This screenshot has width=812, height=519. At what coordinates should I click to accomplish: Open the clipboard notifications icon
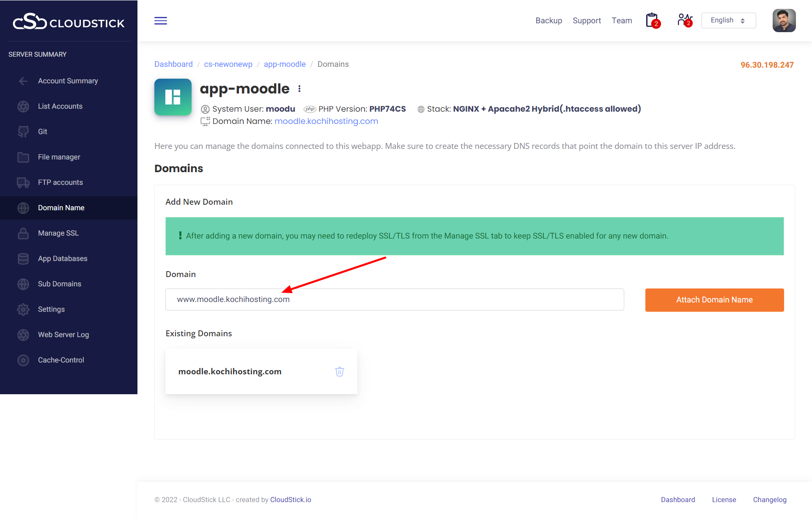[x=652, y=20]
